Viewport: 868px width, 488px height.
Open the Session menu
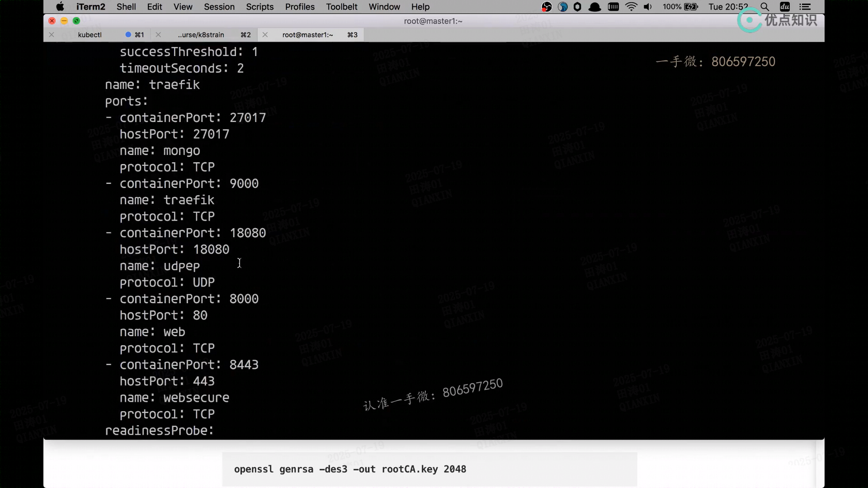(219, 7)
